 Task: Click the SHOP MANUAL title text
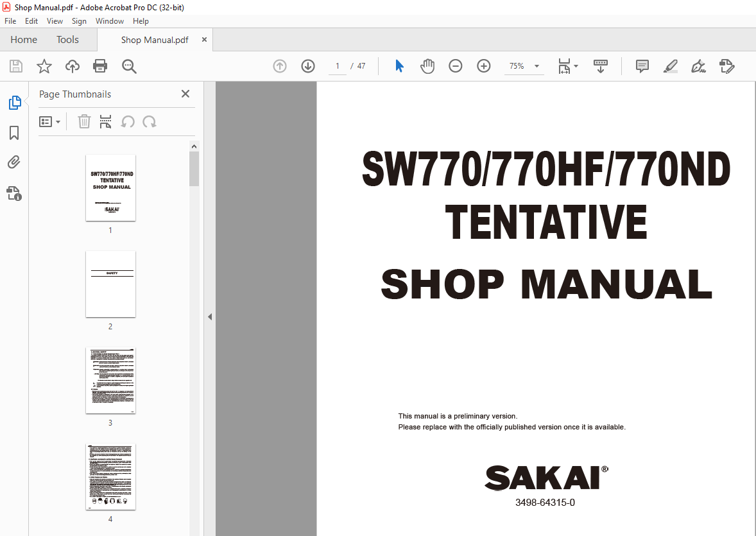click(x=546, y=284)
